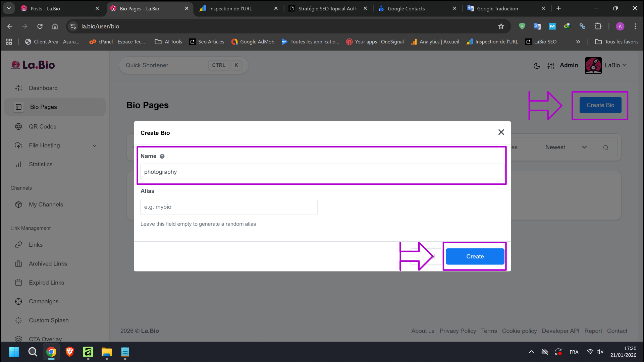Open Statistics in the sidebar

41,164
